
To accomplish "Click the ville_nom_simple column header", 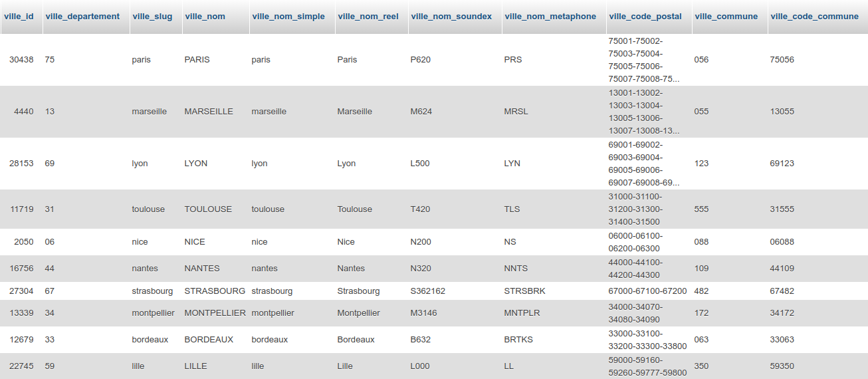I will coord(288,16).
